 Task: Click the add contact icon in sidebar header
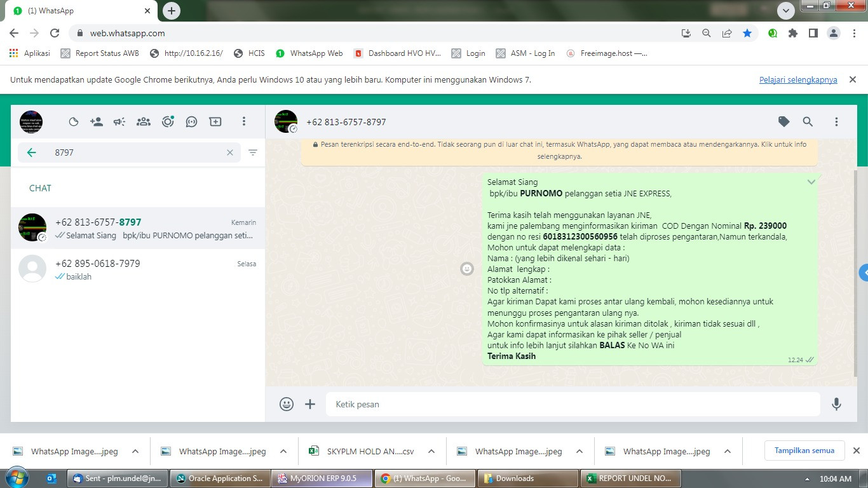(x=97, y=121)
